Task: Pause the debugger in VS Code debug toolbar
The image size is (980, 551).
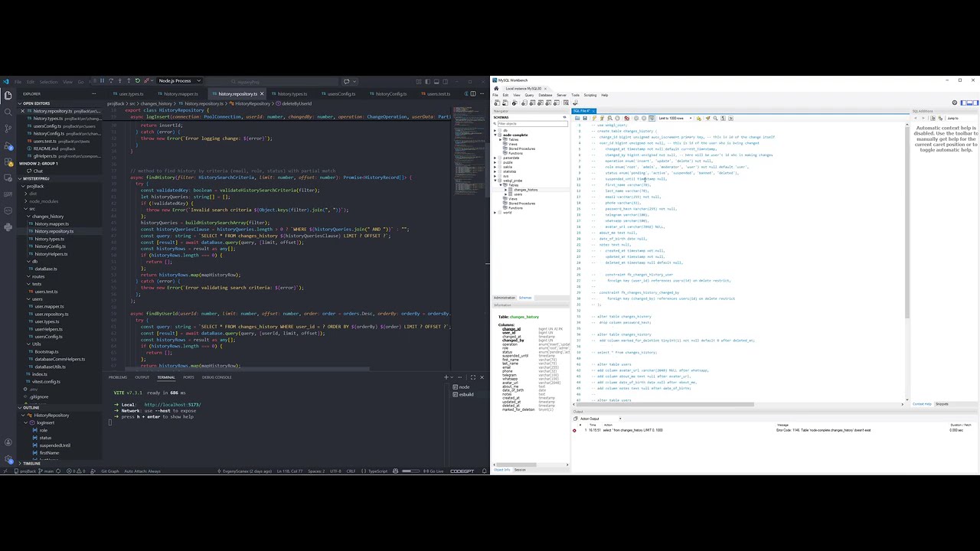Action: pos(102,80)
